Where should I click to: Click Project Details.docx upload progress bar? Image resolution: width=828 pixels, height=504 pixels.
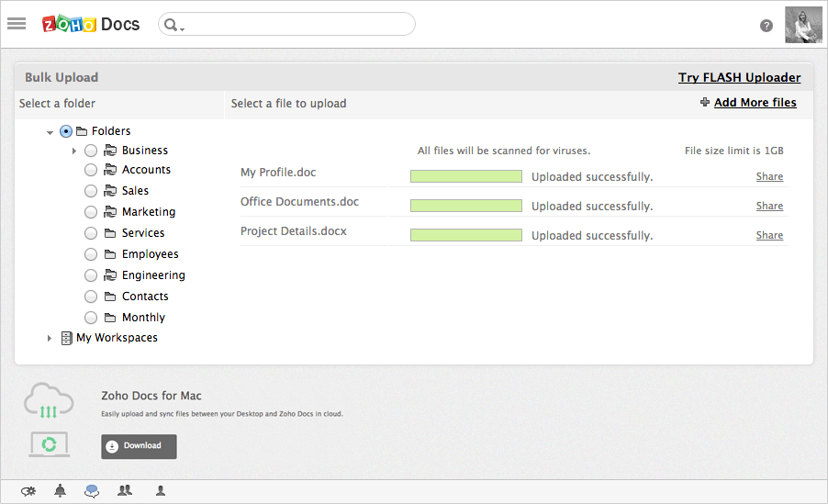point(466,236)
